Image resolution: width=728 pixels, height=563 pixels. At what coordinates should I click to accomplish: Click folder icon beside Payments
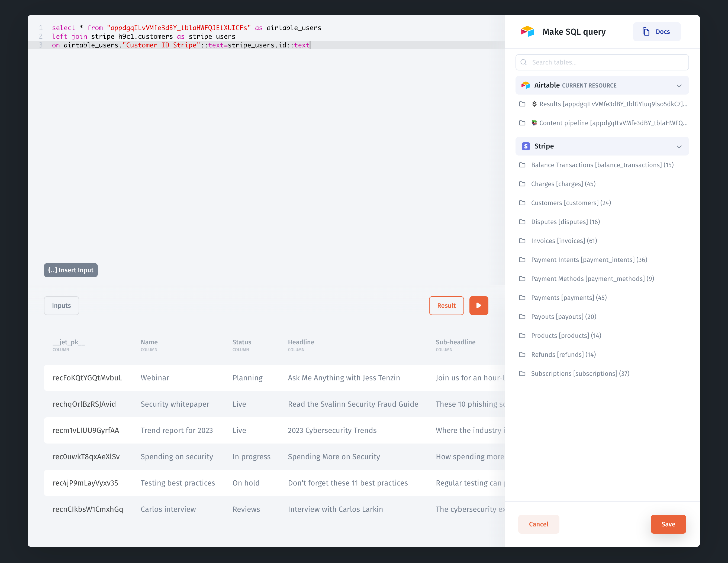coord(522,298)
